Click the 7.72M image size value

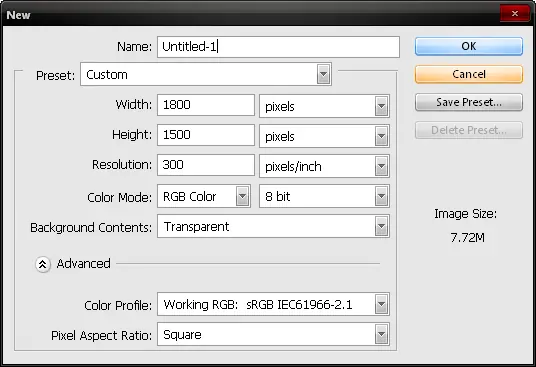point(467,237)
